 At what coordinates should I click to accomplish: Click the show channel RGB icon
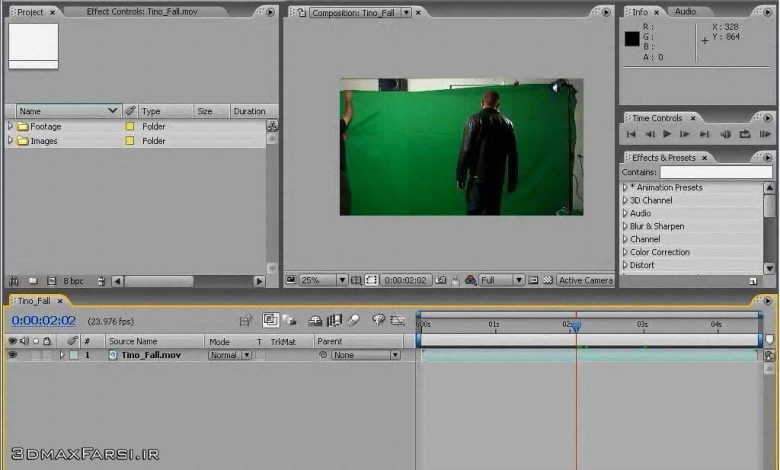tap(470, 281)
